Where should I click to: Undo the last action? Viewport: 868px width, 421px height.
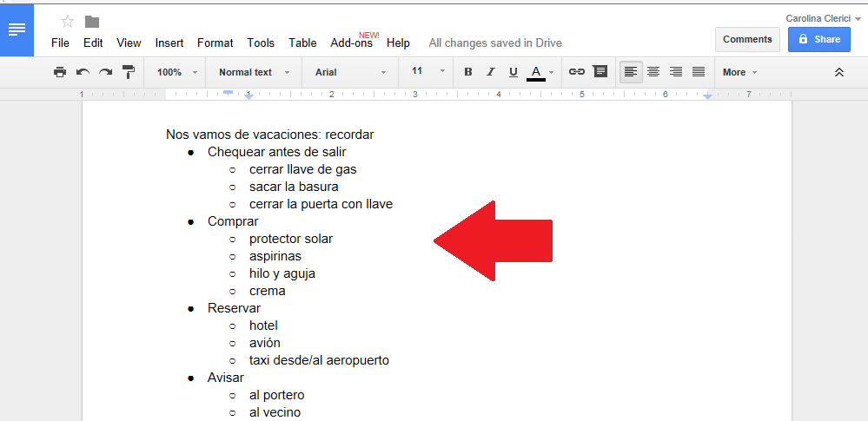pyautogui.click(x=83, y=72)
